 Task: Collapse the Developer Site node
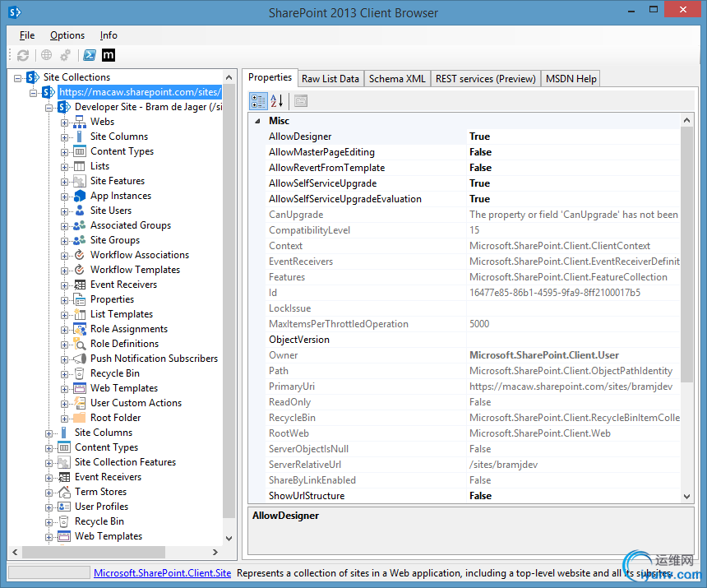pos(49,108)
